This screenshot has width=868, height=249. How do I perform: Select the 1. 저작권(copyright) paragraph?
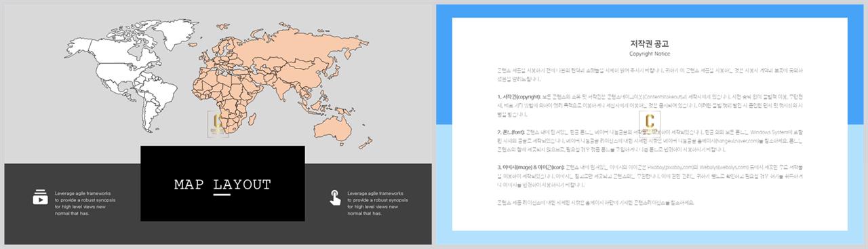[650, 107]
